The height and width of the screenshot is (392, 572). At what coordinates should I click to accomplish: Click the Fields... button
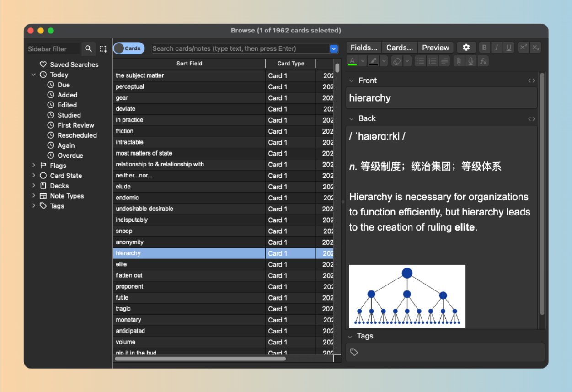coord(364,48)
